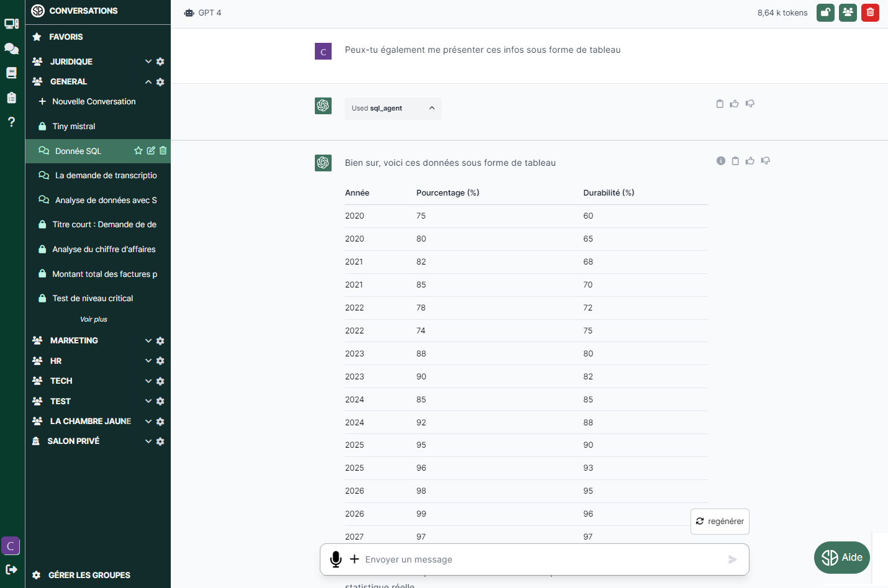This screenshot has height=588, width=888.
Task: Click the green share with group button
Action: 848,12
